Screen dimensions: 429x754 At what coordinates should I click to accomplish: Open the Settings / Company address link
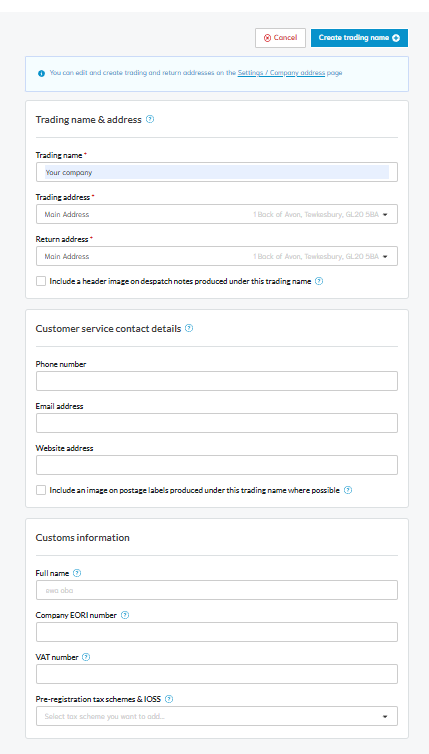(281, 73)
